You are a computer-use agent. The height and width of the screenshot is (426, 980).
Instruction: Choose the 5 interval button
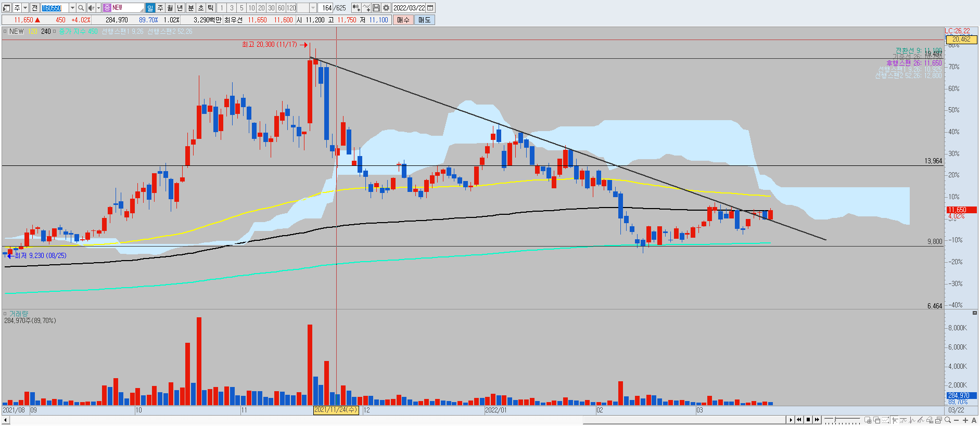241,8
